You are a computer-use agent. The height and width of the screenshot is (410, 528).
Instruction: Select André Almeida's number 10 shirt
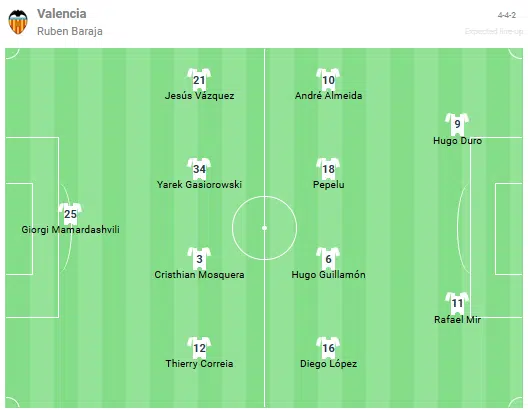[328, 79]
